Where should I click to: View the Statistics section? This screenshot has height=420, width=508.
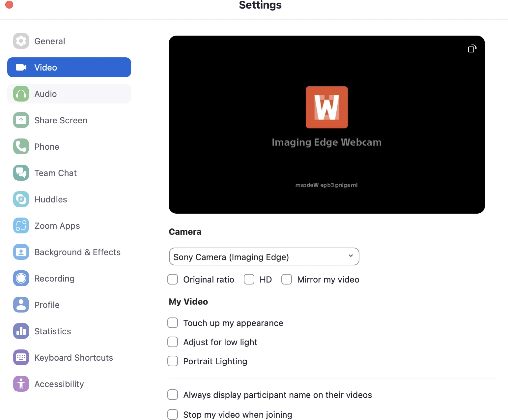pyautogui.click(x=69, y=331)
